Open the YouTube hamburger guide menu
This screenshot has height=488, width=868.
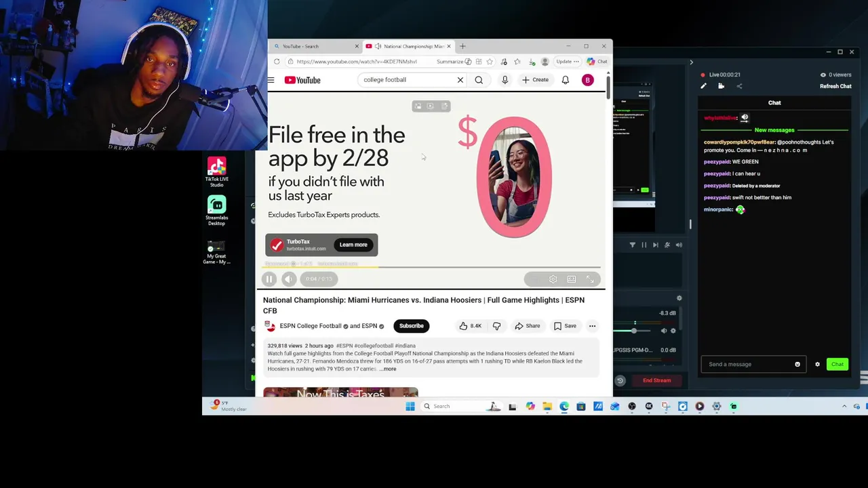[271, 80]
